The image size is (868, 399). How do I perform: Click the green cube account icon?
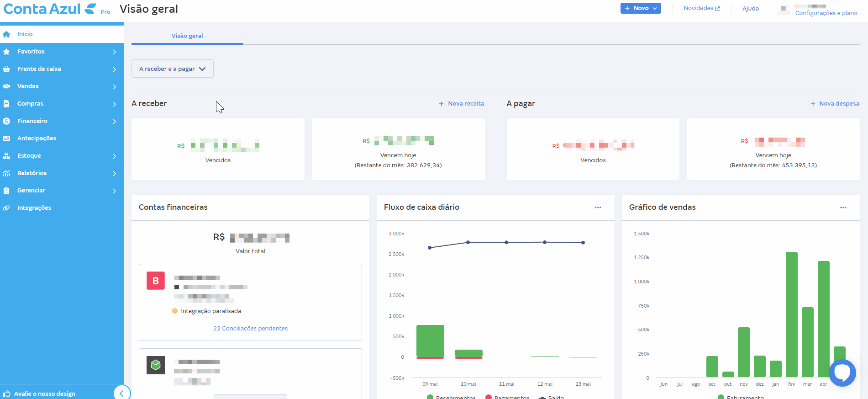(156, 365)
